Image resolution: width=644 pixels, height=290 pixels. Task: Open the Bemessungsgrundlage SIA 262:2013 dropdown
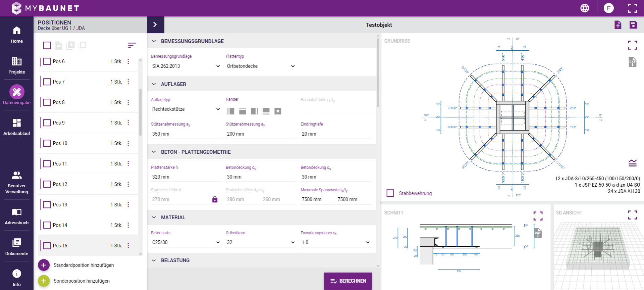(x=186, y=66)
